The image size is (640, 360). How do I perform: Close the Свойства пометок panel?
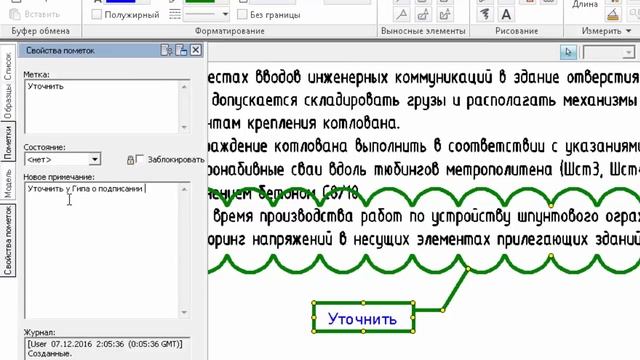pos(196,50)
